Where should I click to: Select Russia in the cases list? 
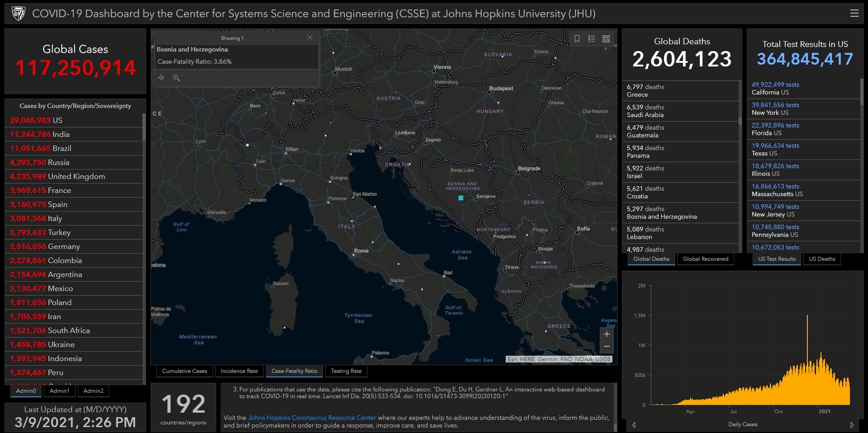[x=74, y=162]
